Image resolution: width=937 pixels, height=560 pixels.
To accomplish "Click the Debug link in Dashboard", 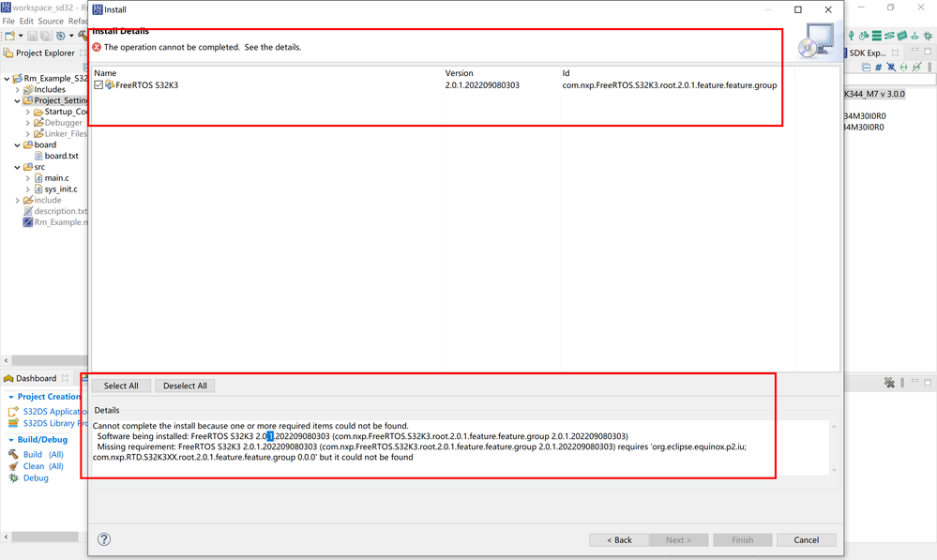I will point(36,478).
